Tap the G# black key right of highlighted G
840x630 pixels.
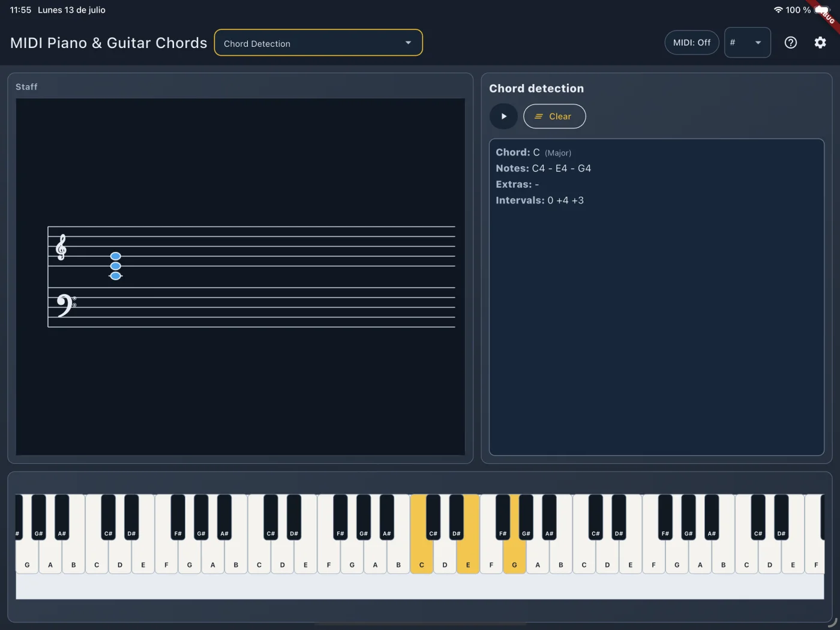(x=526, y=516)
